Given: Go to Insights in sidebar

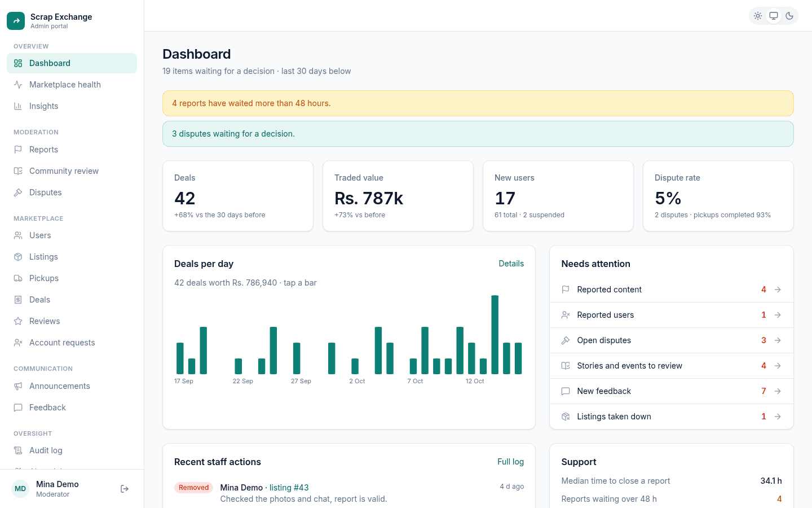Looking at the screenshot, I should point(72,106).
